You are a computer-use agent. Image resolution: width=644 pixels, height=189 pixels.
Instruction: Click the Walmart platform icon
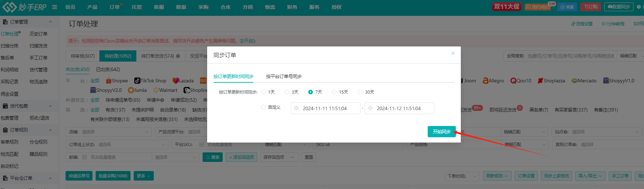(156, 90)
